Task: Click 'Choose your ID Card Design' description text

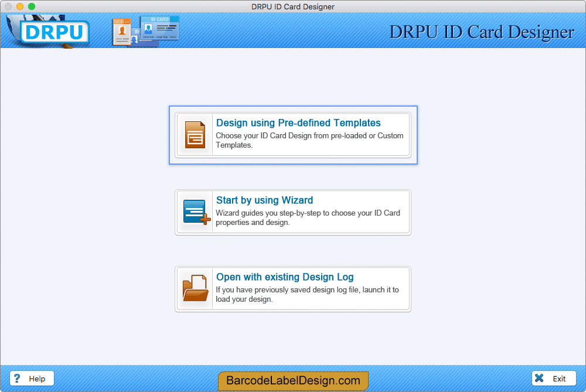Action: click(309, 140)
